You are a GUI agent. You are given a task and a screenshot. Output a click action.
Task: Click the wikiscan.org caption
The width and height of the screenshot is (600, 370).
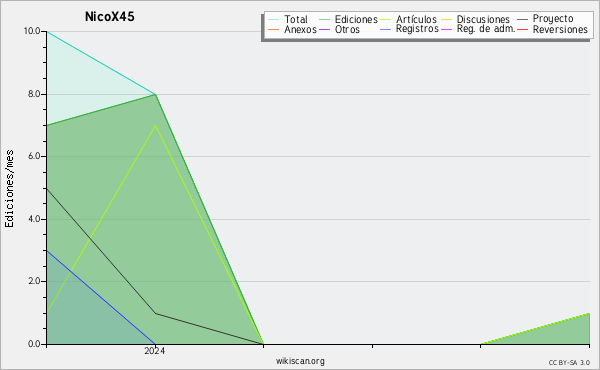click(x=300, y=361)
